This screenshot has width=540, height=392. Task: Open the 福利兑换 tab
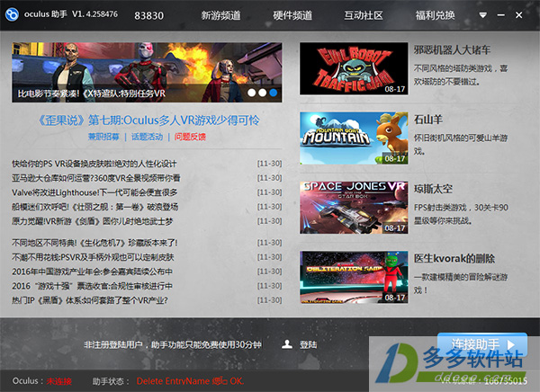(435, 15)
